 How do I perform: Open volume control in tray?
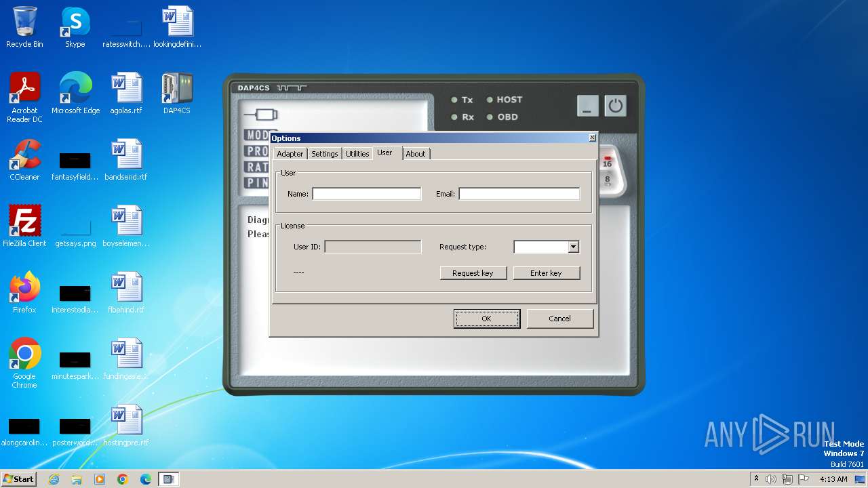(x=770, y=479)
